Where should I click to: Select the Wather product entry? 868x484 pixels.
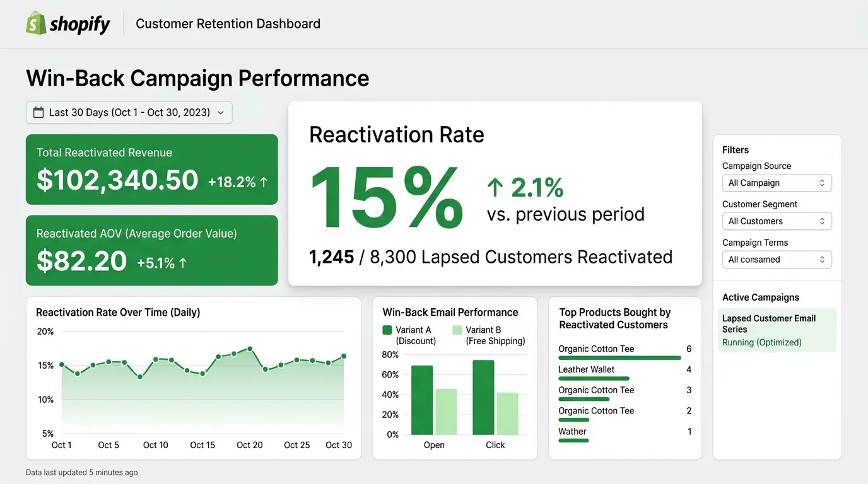click(572, 431)
